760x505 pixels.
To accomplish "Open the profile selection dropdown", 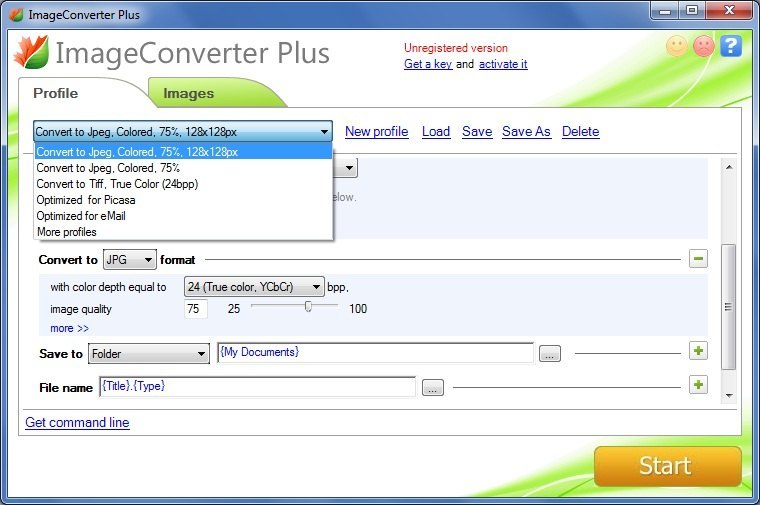I will (183, 131).
